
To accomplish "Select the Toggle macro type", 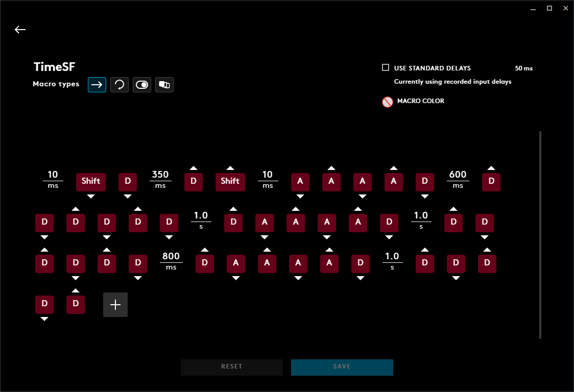I will (142, 85).
